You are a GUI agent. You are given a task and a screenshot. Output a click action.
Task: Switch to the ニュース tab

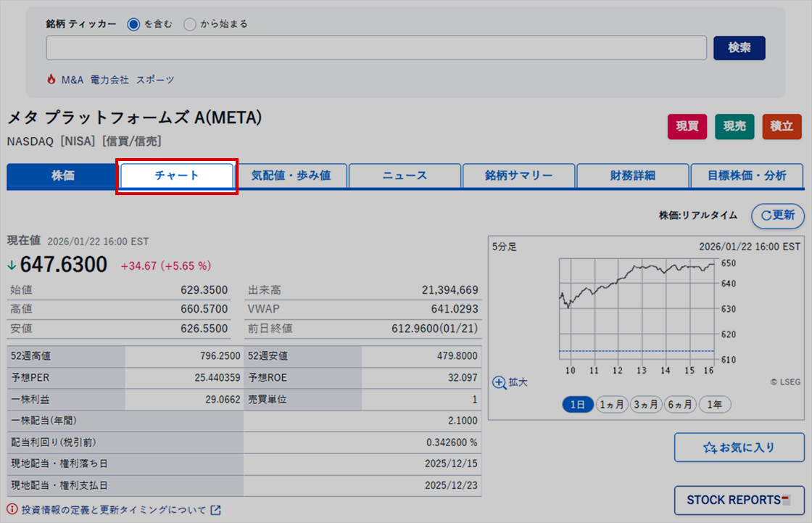click(x=405, y=175)
